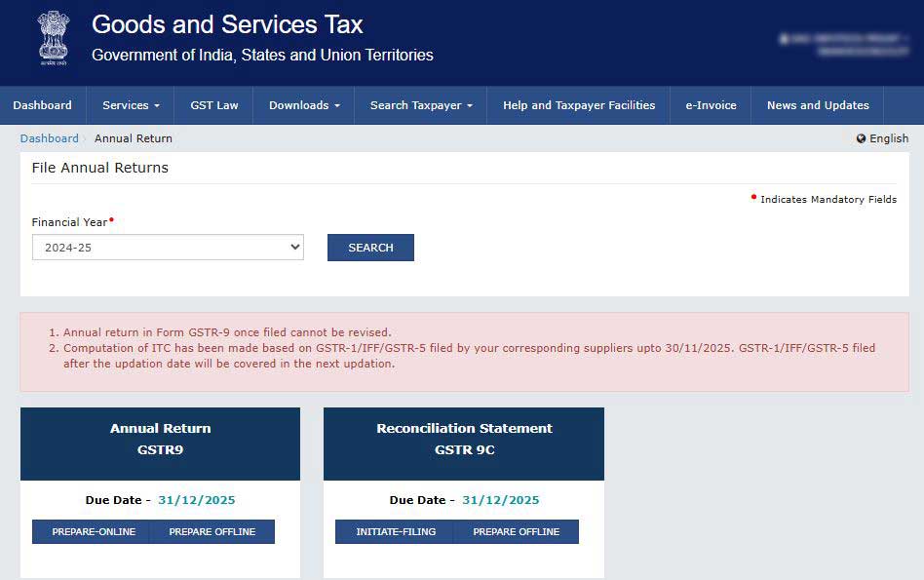Select the Reconciliation Statement GSTR 9C header
The width and height of the screenshot is (924, 580).
464,440
